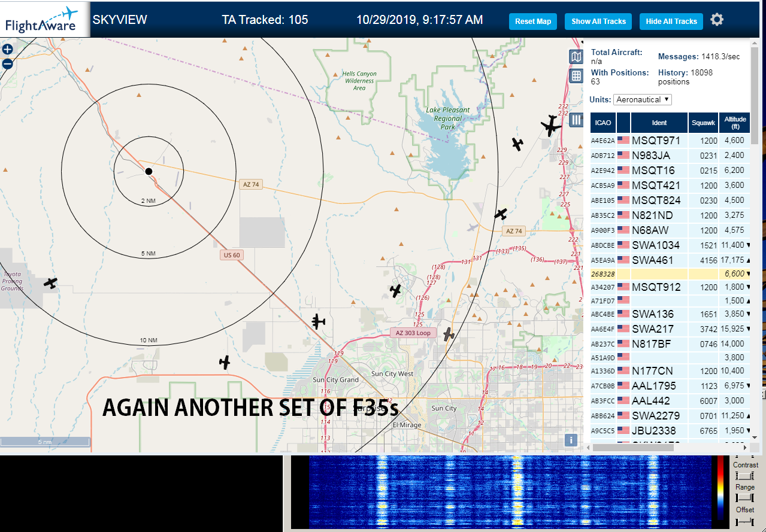Click the US flag in the SWA1034 row
The height and width of the screenshot is (532, 766).
coord(623,245)
